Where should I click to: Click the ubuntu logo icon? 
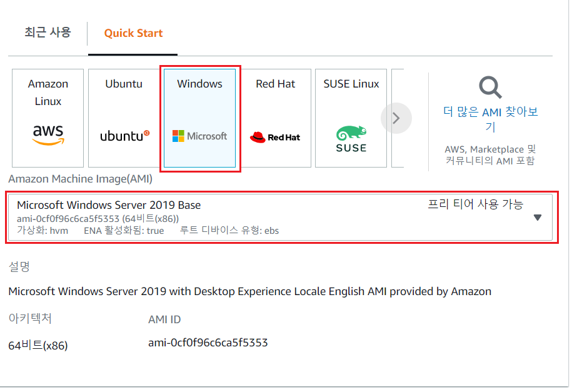pyautogui.click(x=125, y=136)
